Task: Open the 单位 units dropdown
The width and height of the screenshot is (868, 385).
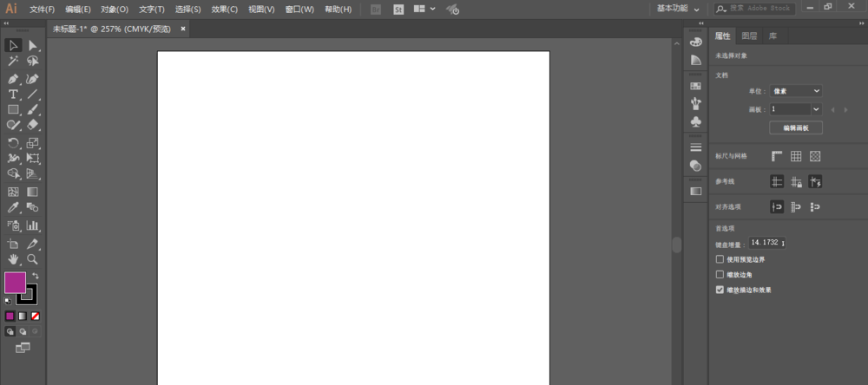Action: coord(795,90)
